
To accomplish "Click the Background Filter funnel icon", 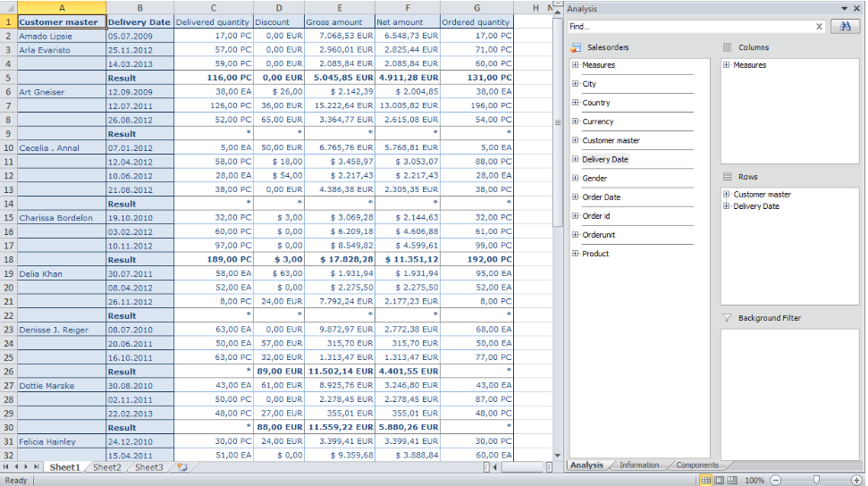I will point(728,318).
